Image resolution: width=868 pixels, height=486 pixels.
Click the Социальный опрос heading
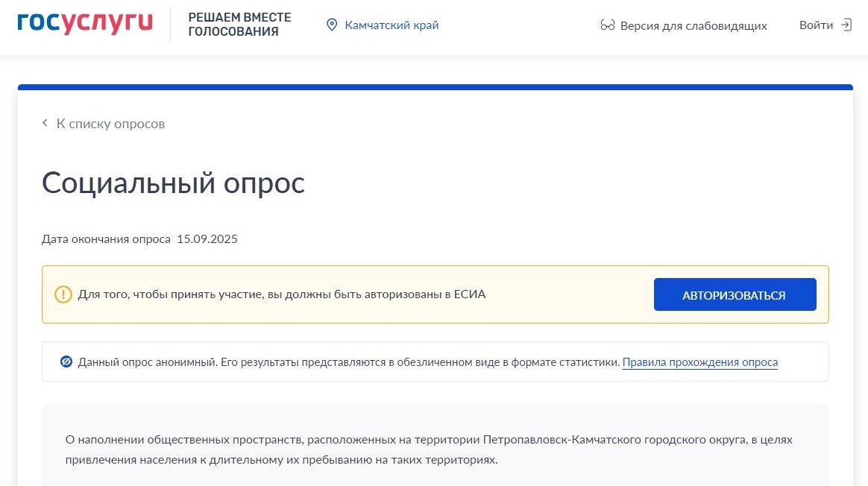173,183
